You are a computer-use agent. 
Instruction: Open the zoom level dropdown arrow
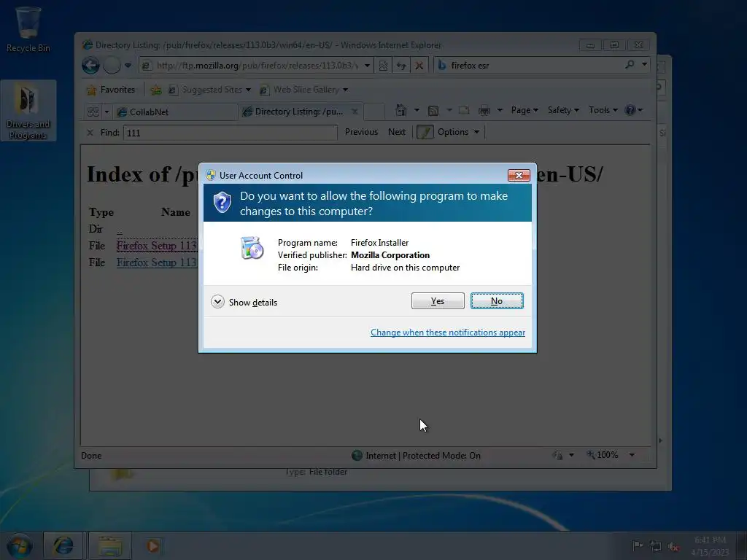632,455
